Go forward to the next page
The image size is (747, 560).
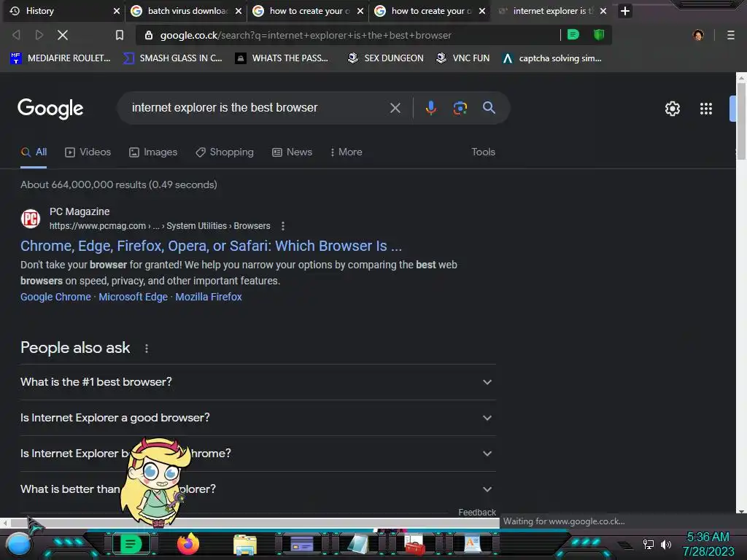[x=39, y=35]
